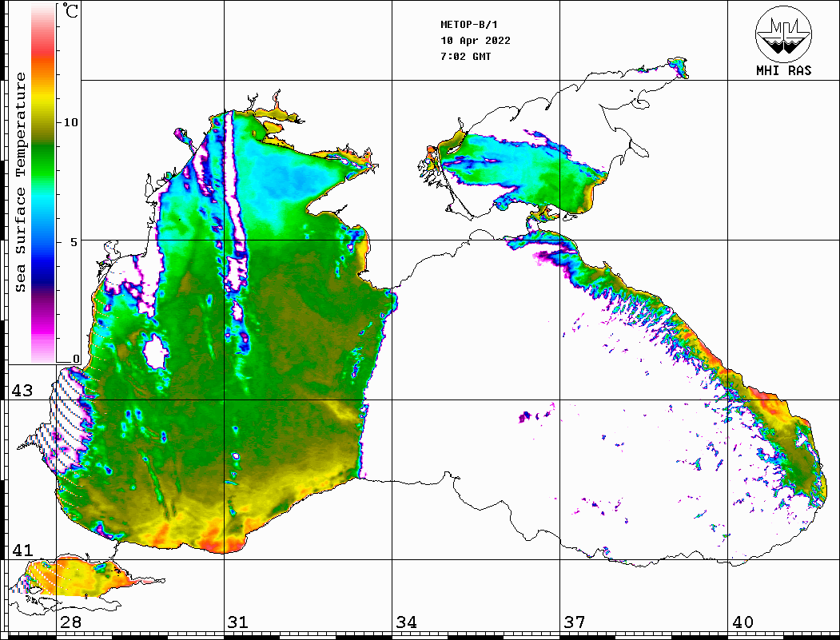Click the 'MHI RAS' caption text

(784, 70)
